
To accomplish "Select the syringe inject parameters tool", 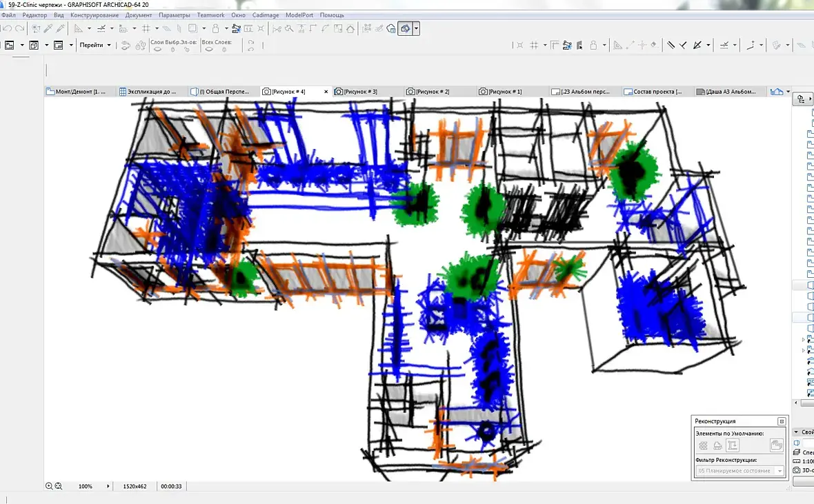I will (x=61, y=28).
